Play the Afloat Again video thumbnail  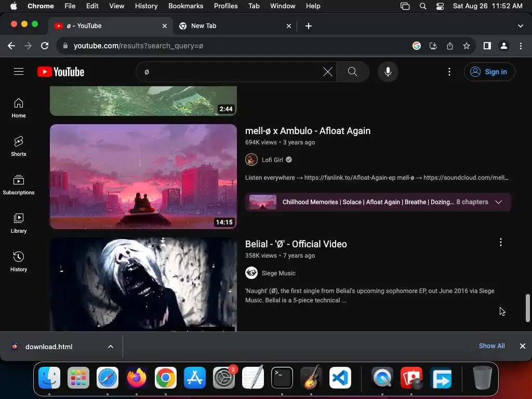[143, 177]
